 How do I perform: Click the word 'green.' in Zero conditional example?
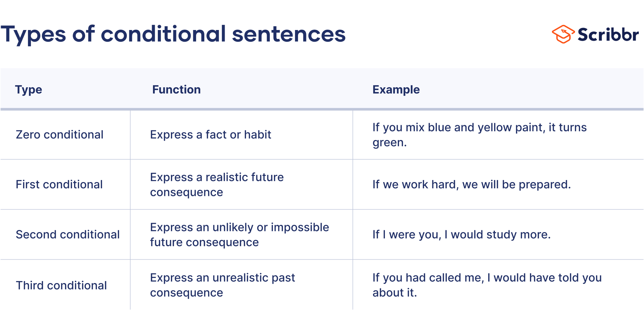pyautogui.click(x=389, y=142)
